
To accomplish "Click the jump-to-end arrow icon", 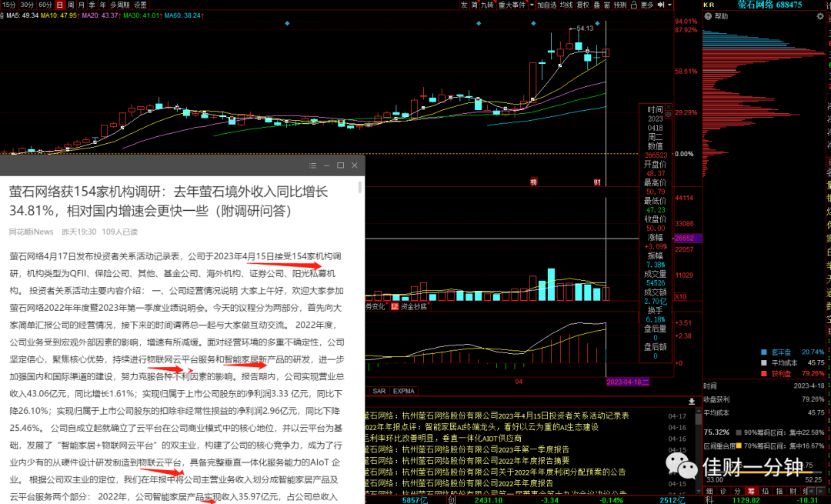I will pos(661,5).
